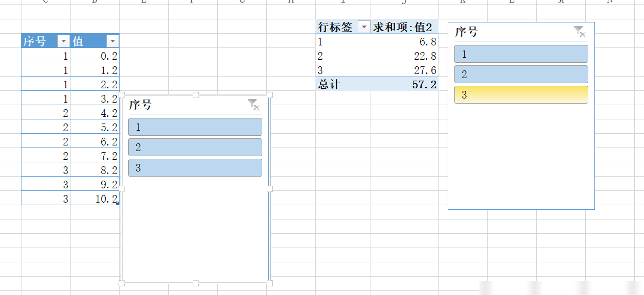This screenshot has height=295, width=644.
Task: Clear filter on the slicer with resize handles
Action: (x=254, y=105)
